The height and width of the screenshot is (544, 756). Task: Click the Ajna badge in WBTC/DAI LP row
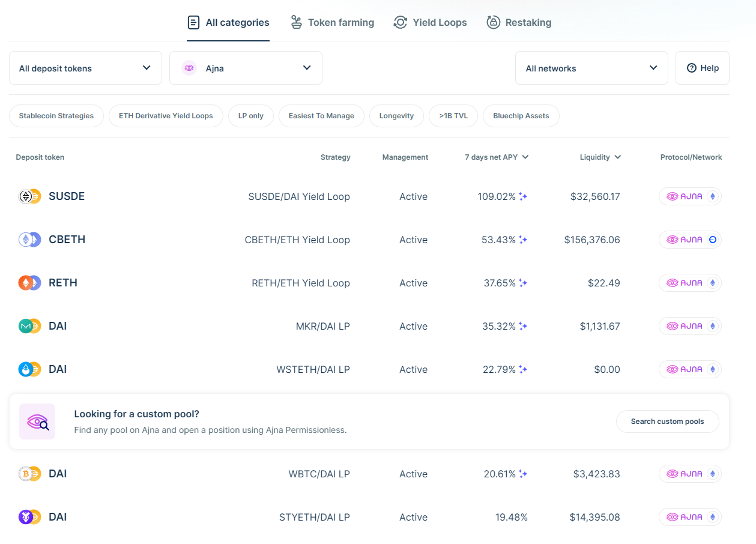690,474
